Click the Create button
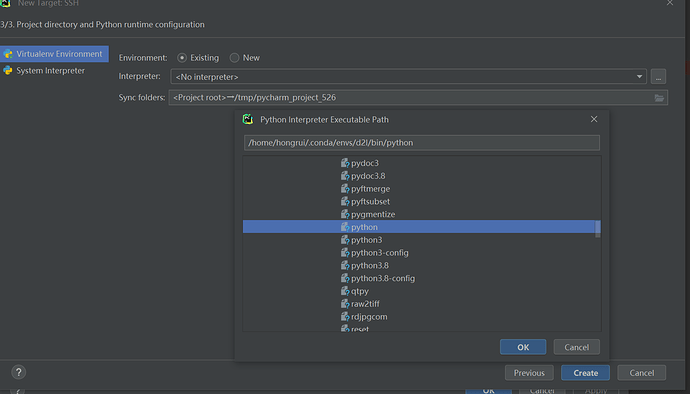 tap(585, 373)
